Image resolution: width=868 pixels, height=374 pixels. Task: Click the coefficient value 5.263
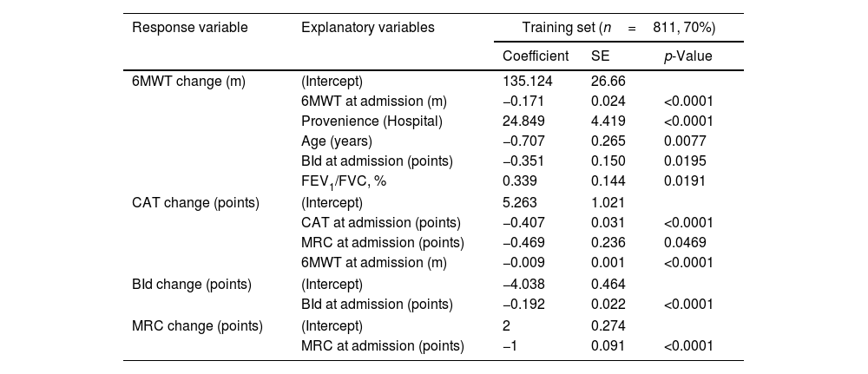(519, 203)
